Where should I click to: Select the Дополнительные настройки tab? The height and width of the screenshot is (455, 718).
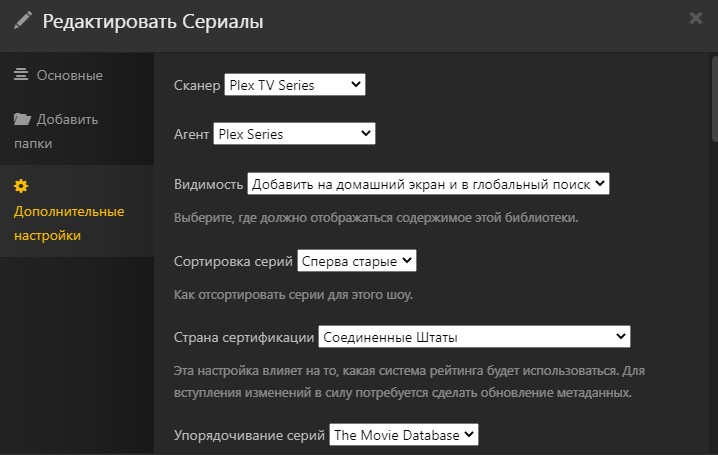[68, 223]
